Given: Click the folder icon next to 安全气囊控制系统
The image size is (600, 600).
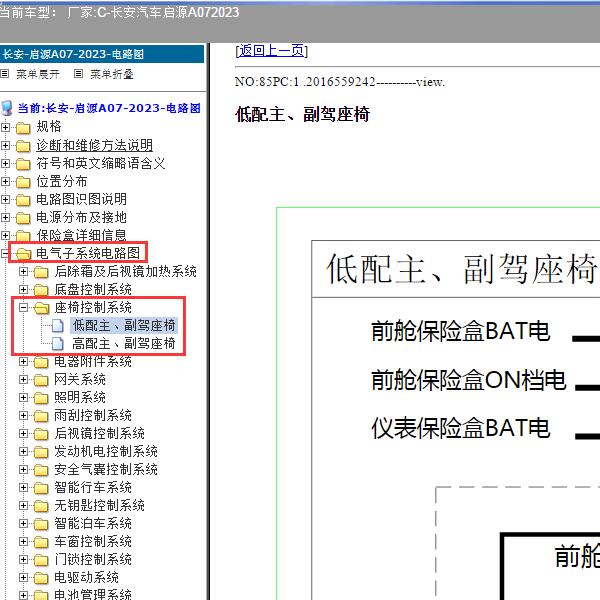Looking at the screenshot, I should [x=41, y=470].
